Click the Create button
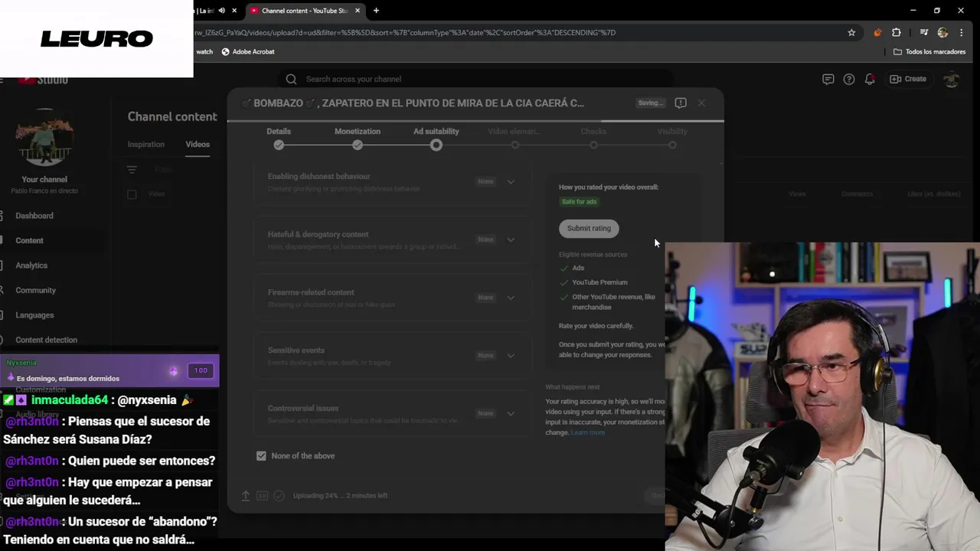The width and height of the screenshot is (980, 551). (x=908, y=79)
